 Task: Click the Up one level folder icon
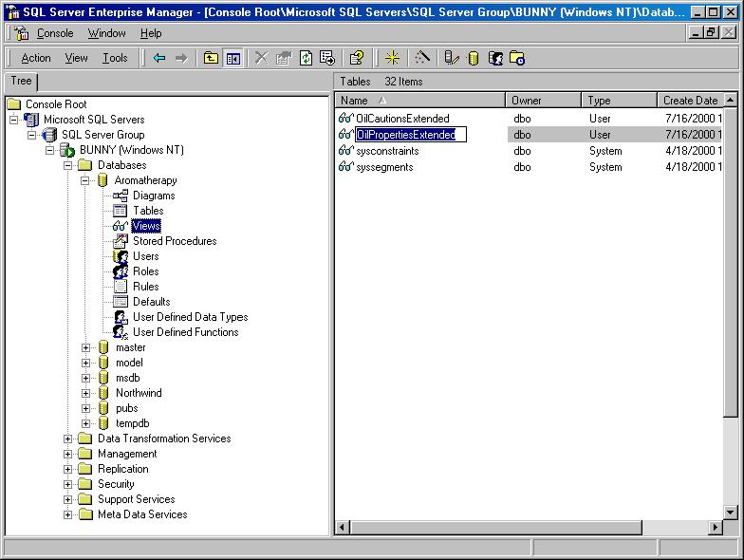[x=211, y=59]
